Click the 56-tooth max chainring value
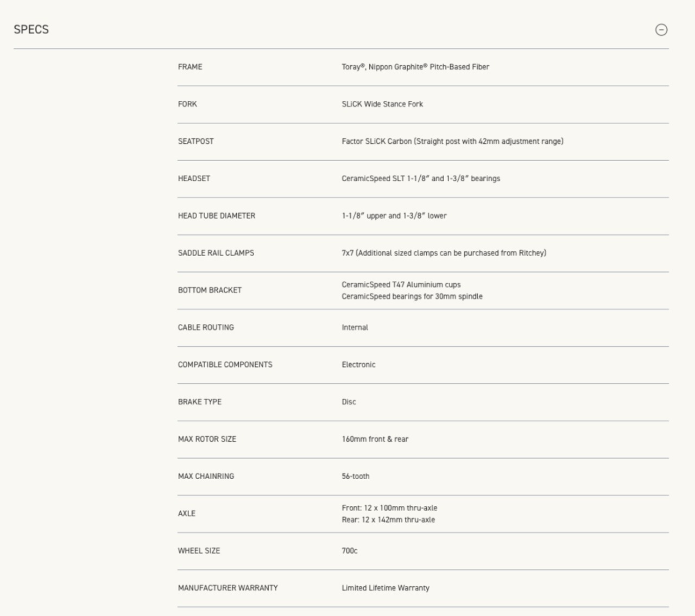This screenshot has height=616, width=695. click(356, 476)
